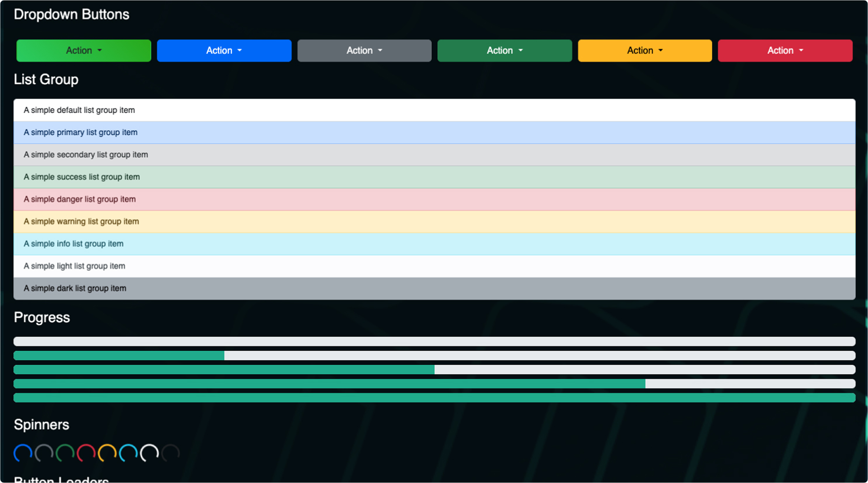The image size is (868, 483).
Task: Open the bright green gradient Action dropdown
Action: pyautogui.click(x=83, y=51)
